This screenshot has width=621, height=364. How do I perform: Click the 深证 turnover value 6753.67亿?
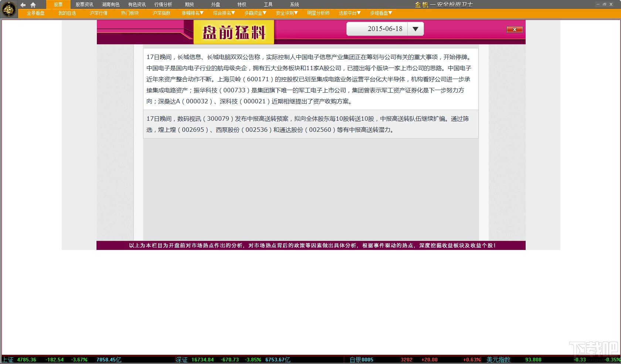click(278, 360)
